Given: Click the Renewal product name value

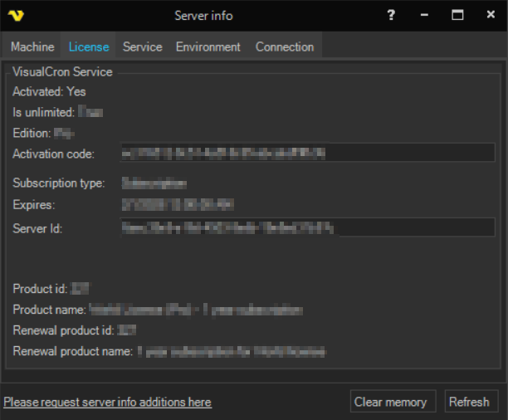Looking at the screenshot, I should tap(231, 351).
